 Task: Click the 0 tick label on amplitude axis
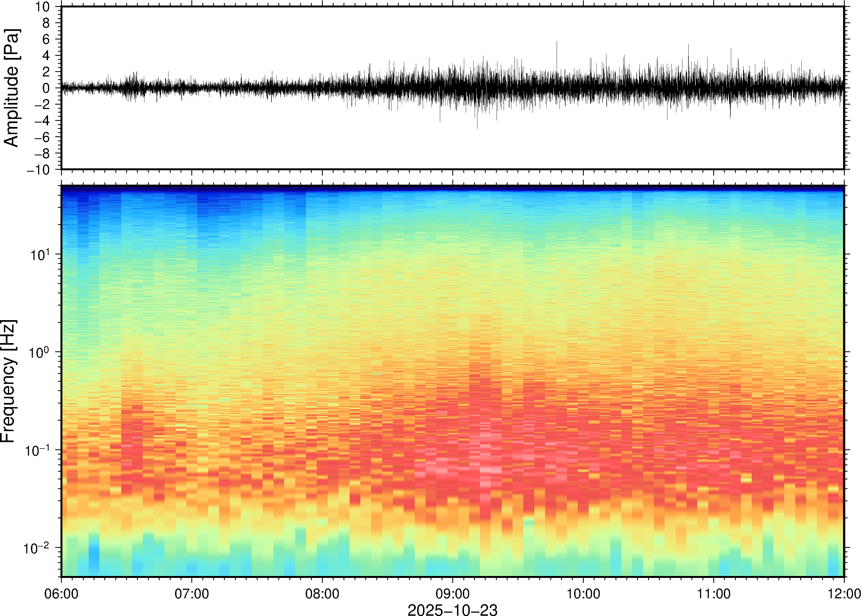point(46,88)
